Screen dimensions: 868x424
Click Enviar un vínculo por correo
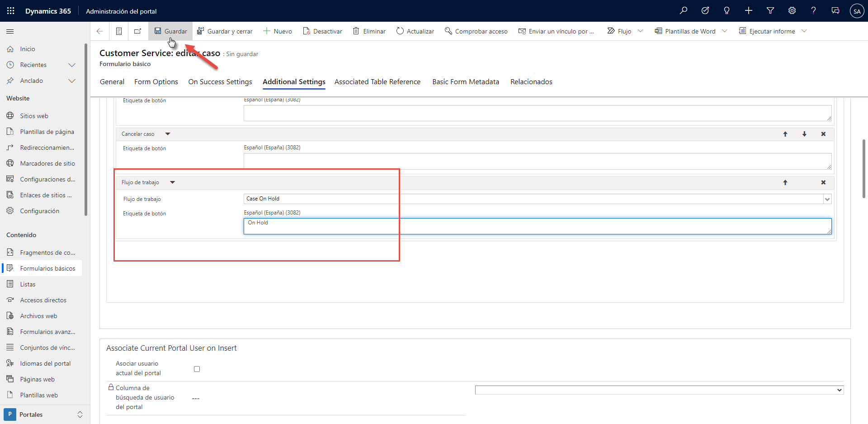[556, 31]
